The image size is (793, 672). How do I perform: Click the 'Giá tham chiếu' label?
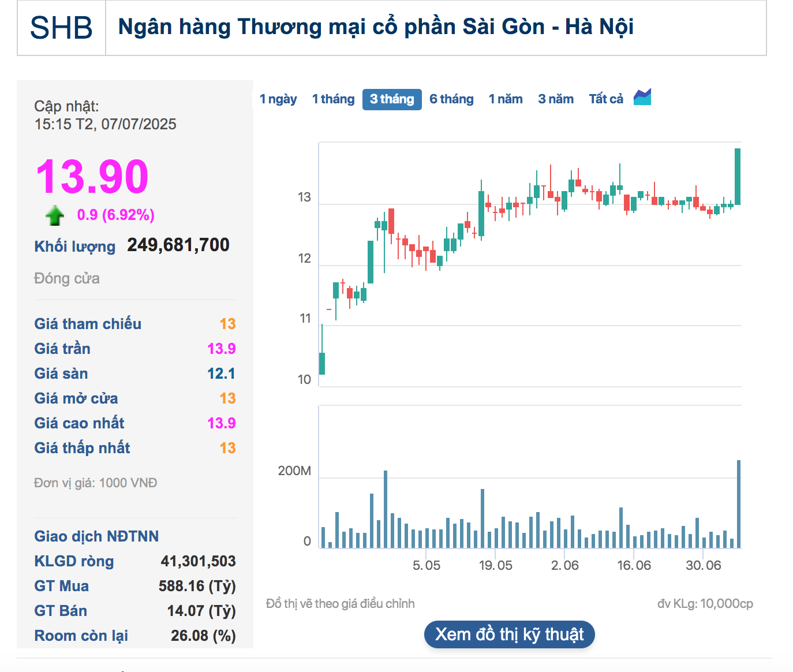[x=88, y=324]
